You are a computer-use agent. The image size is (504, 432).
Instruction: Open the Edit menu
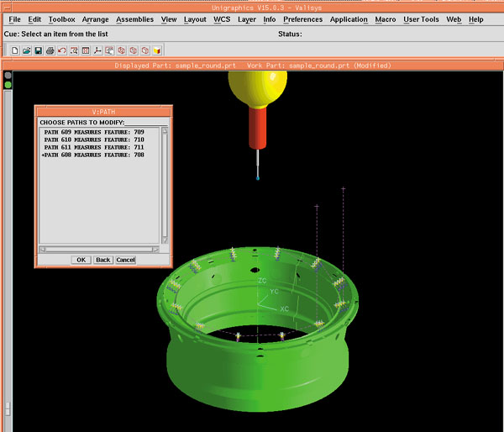pos(34,19)
